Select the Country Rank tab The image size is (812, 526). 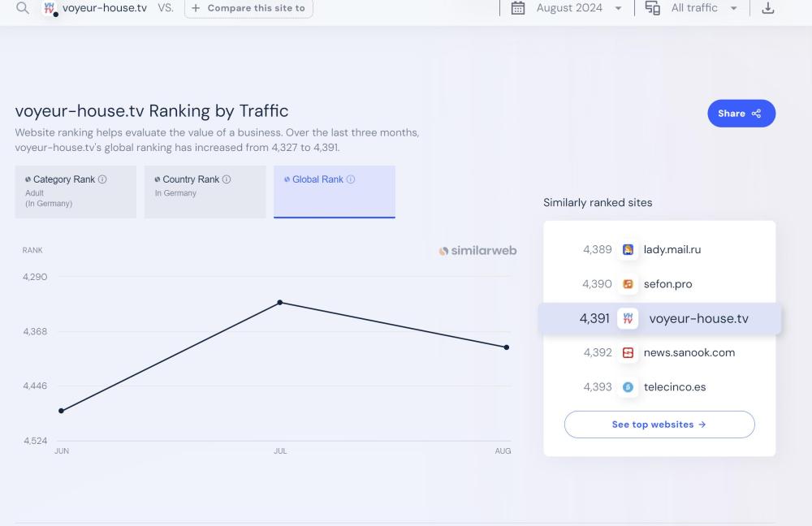[x=205, y=192]
